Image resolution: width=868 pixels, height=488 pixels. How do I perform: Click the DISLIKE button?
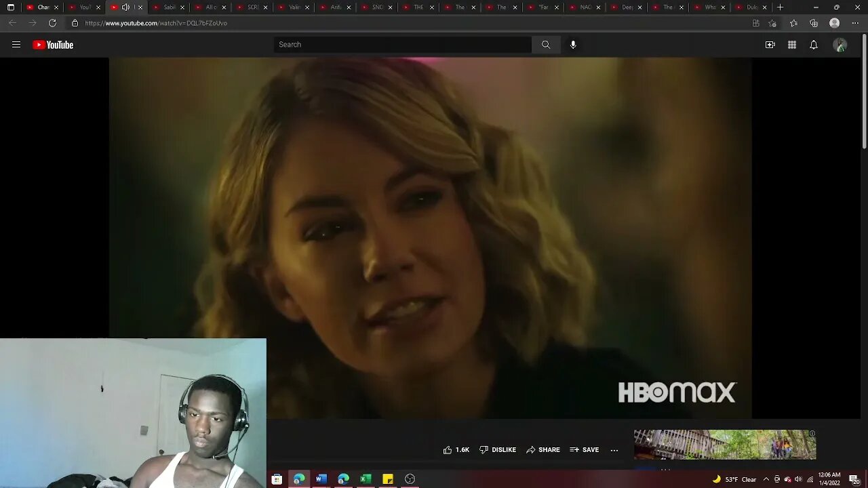498,450
